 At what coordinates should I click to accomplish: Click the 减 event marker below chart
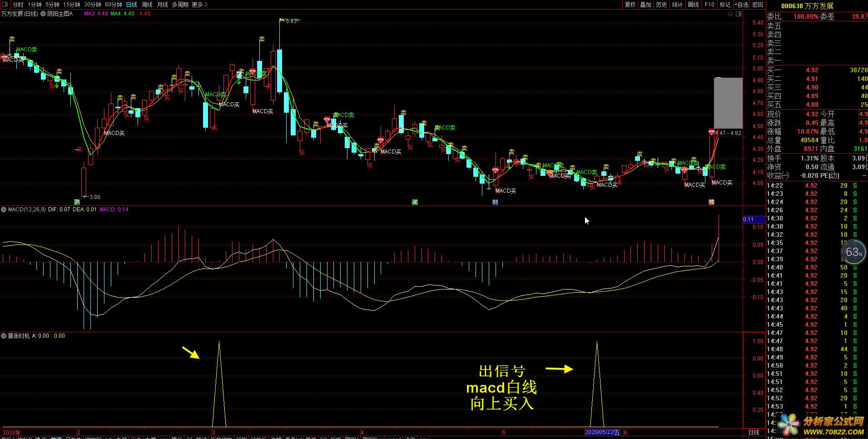click(415, 202)
